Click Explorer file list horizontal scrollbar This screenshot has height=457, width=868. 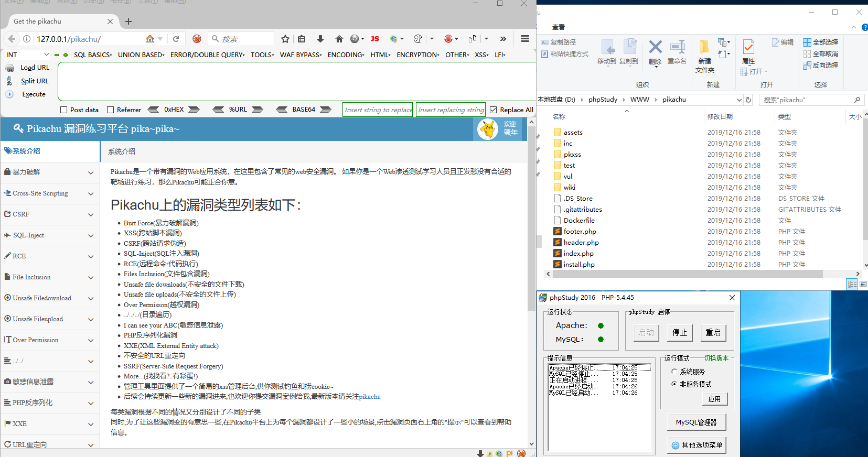pos(687,274)
